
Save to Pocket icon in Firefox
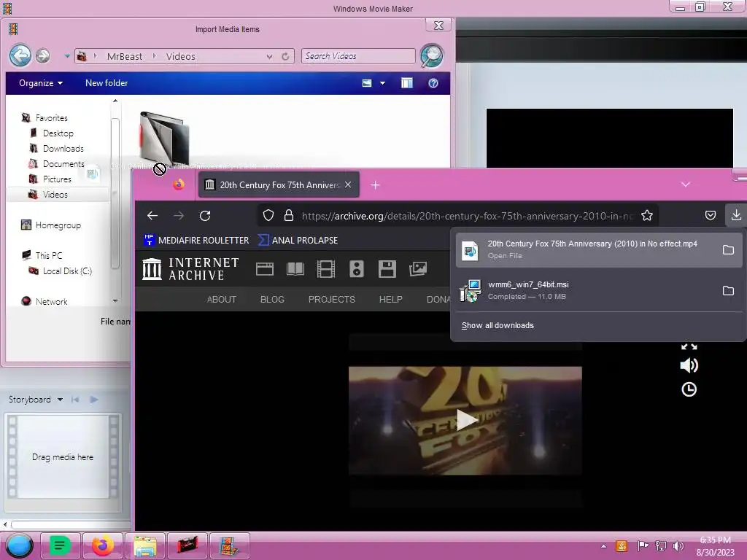[711, 216]
